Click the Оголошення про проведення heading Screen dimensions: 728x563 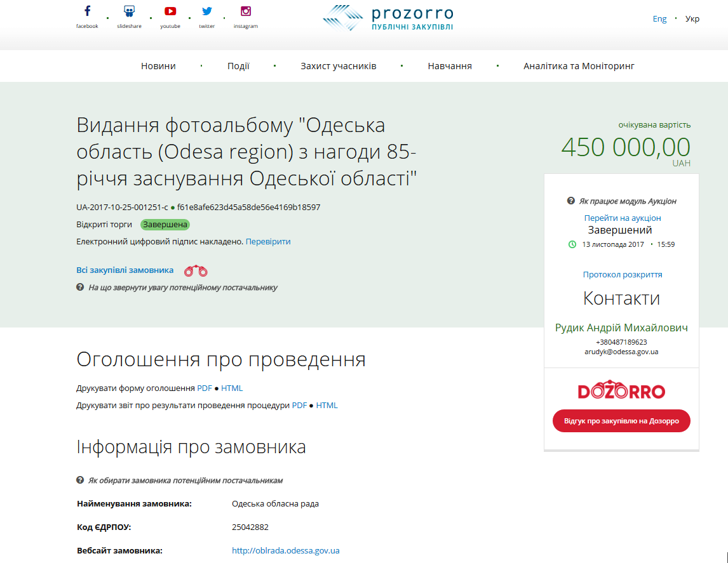point(221,359)
